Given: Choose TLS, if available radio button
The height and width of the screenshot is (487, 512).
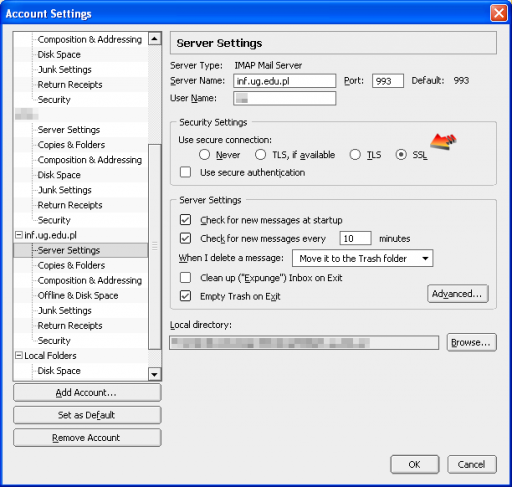Looking at the screenshot, I should pyautogui.click(x=260, y=155).
